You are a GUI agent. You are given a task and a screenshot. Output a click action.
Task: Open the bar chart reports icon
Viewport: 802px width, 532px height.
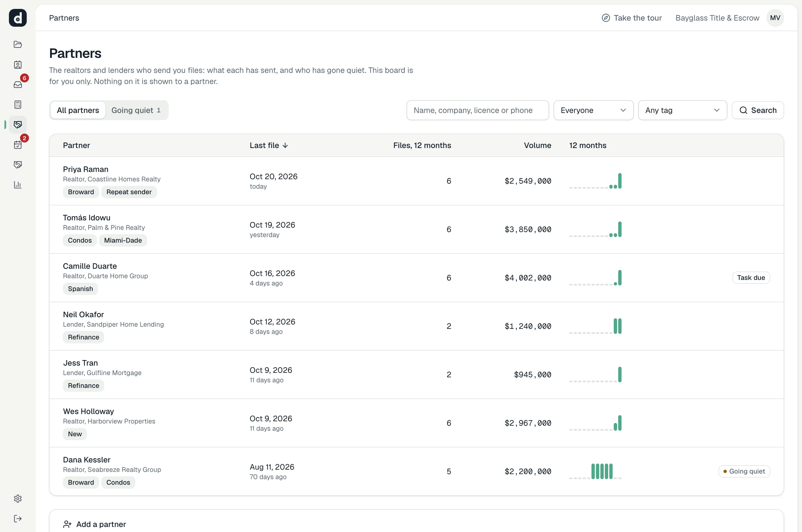click(x=18, y=184)
